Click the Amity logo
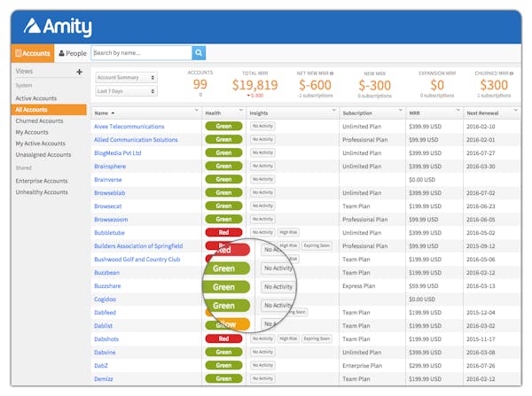532x396 pixels. (58, 27)
